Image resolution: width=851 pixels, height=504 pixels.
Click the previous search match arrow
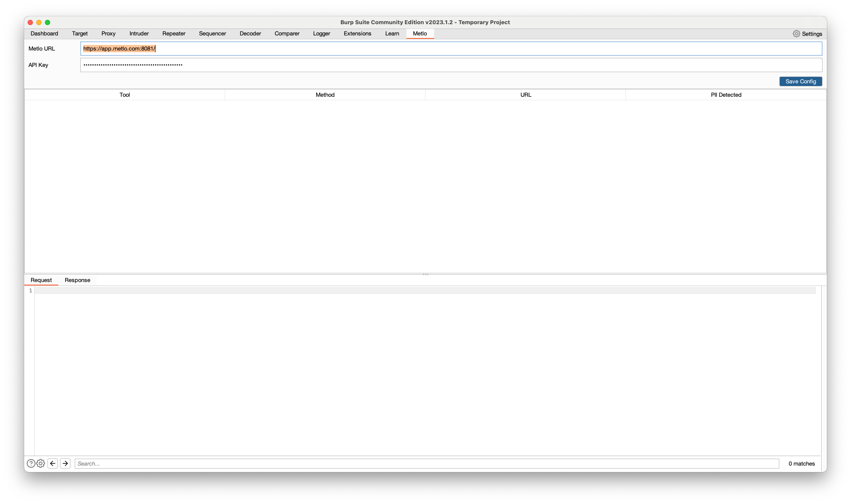click(53, 463)
